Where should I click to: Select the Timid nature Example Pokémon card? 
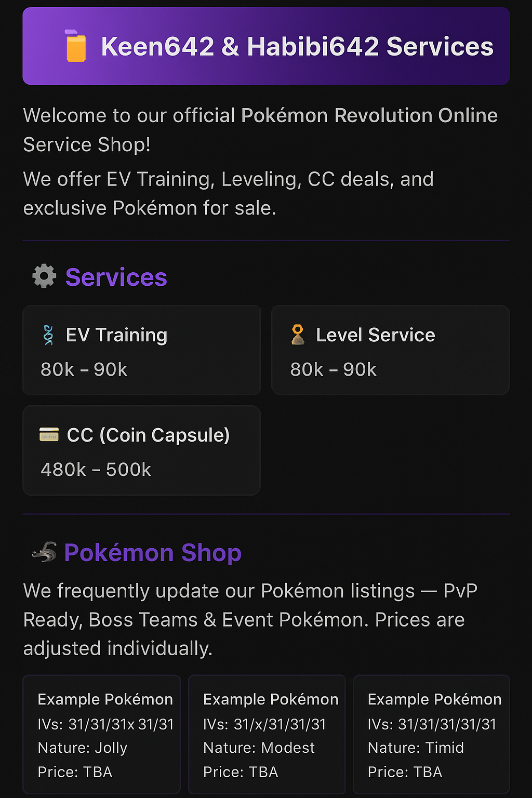(x=431, y=734)
